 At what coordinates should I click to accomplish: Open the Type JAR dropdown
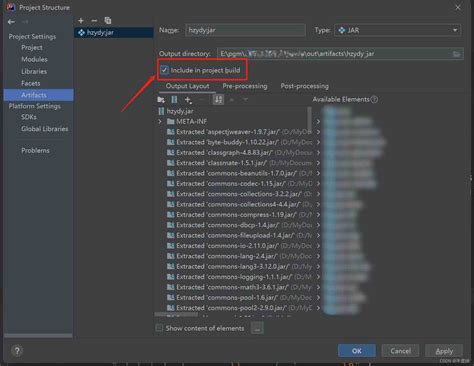(398, 30)
